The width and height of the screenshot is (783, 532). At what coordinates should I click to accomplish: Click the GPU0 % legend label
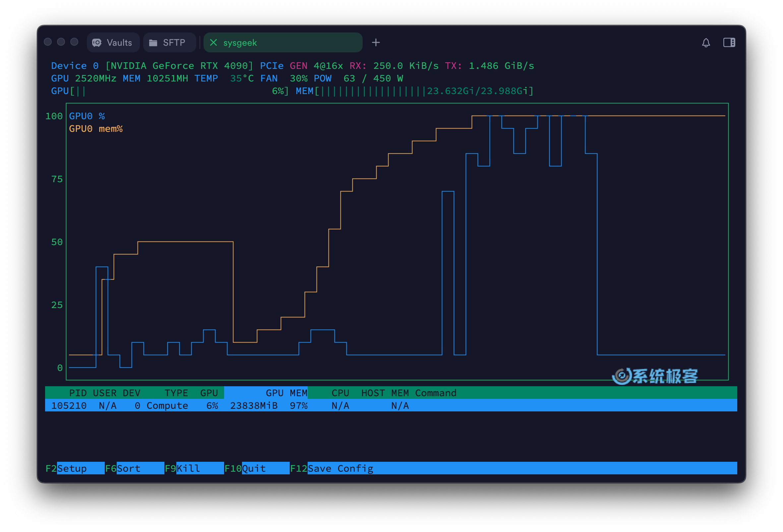(x=87, y=116)
